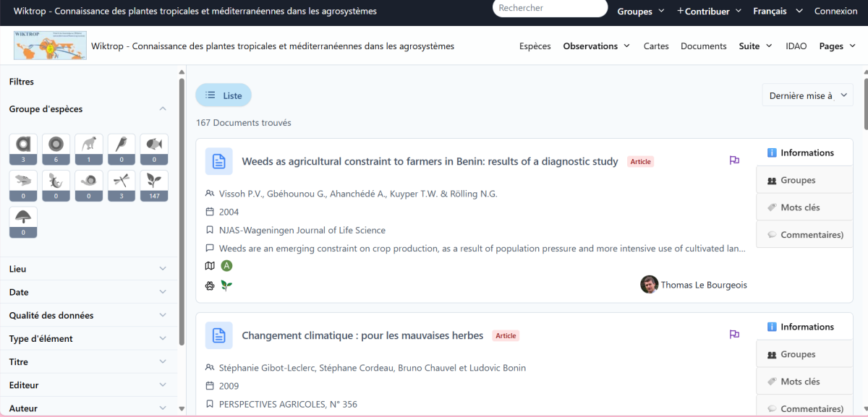Click the filters panel vertical scrollbar
This screenshot has height=417, width=868.
click(182, 217)
